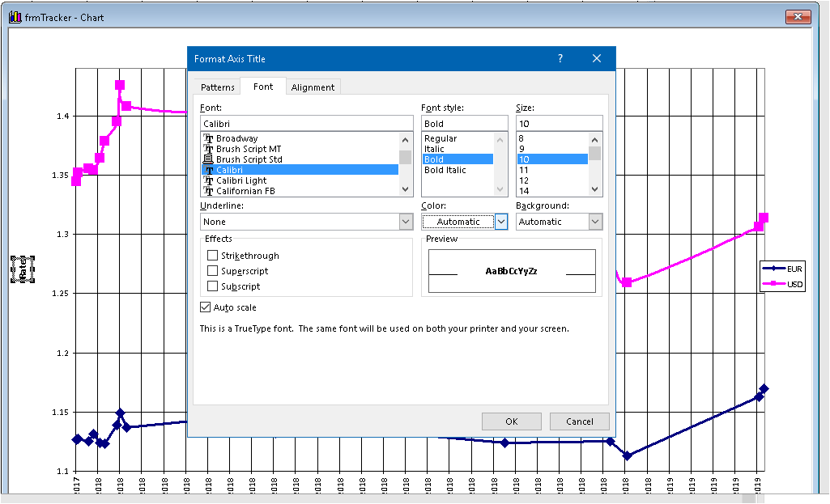
Task: Toggle the Superscript checkbox
Action: tap(213, 271)
